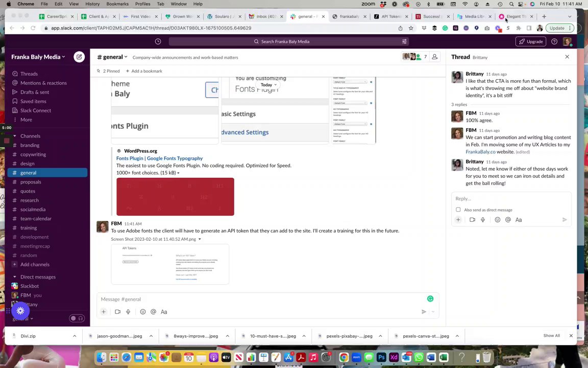588x368 pixels.
Task: Open Chrome History menu
Action: tap(92, 4)
